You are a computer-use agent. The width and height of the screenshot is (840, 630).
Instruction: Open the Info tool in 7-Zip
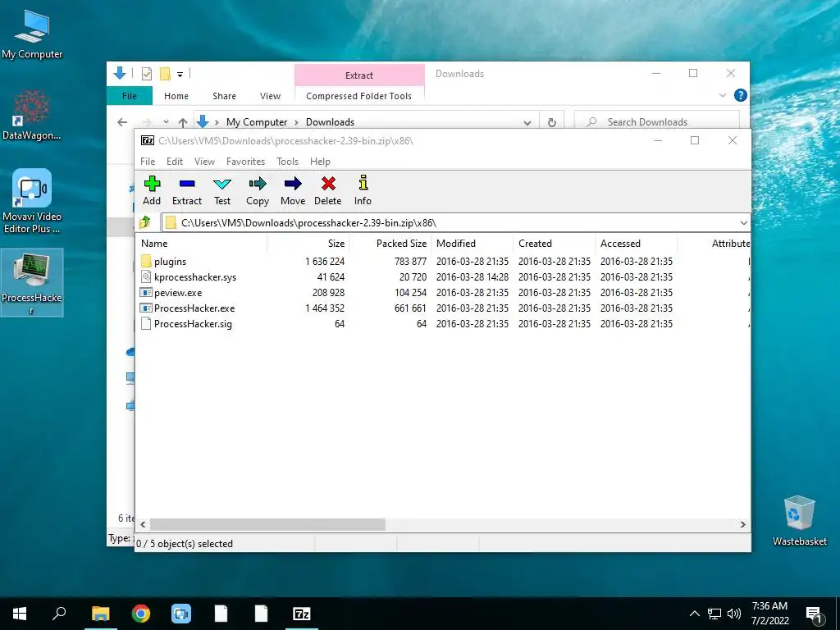click(x=363, y=183)
